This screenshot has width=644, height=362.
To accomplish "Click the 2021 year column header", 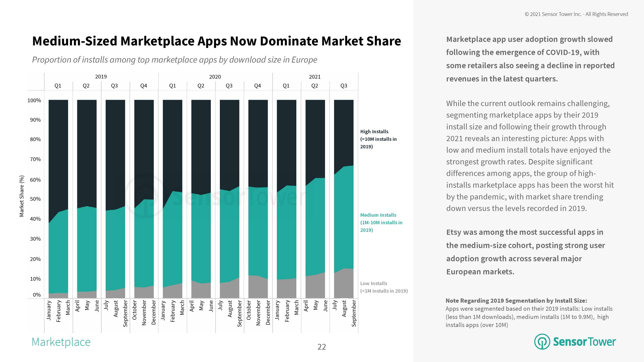I will pyautogui.click(x=315, y=77).
